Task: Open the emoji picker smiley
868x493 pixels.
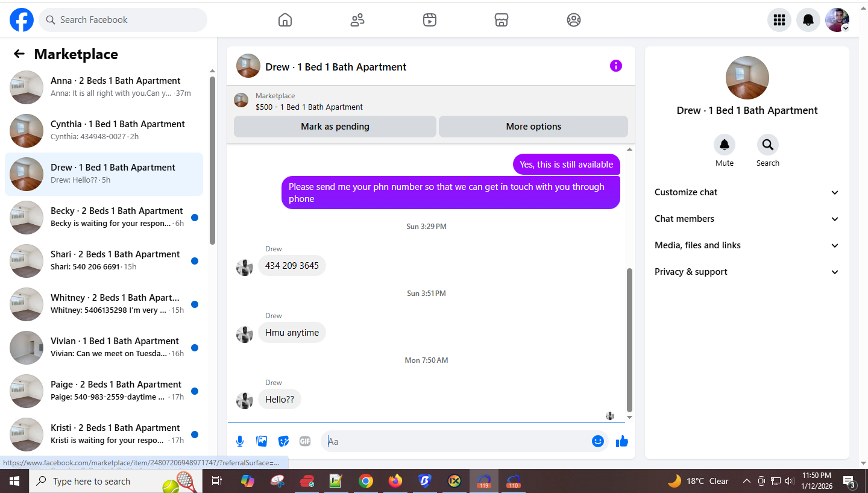Action: click(598, 441)
